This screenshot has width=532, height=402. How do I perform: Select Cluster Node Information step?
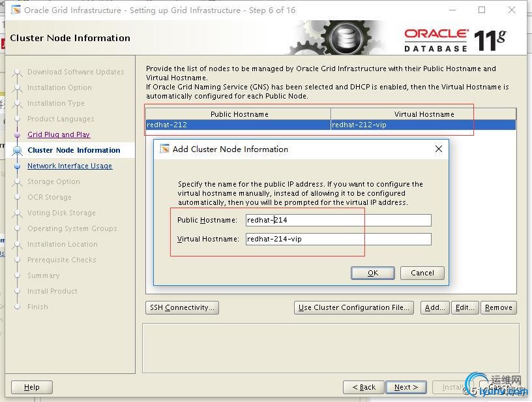click(74, 150)
